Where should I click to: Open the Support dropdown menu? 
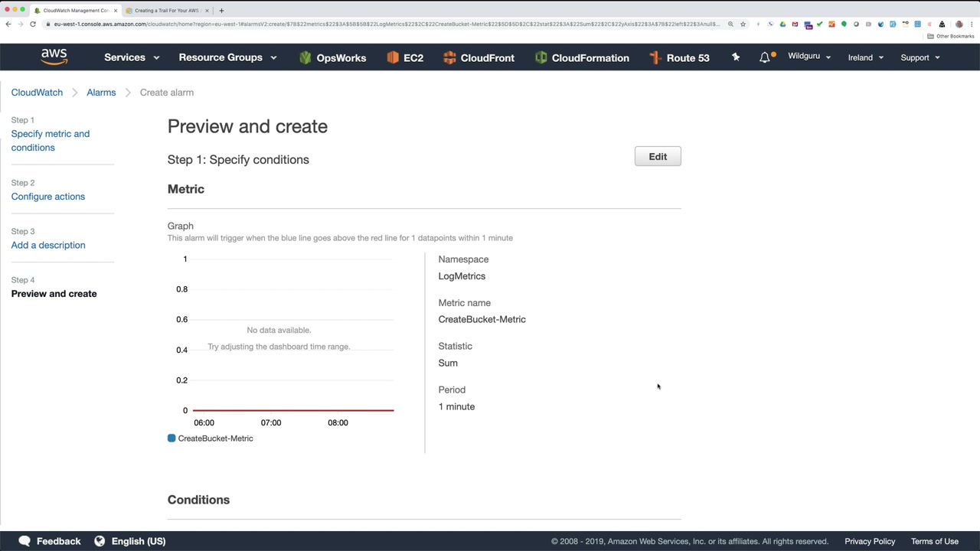[x=920, y=57]
